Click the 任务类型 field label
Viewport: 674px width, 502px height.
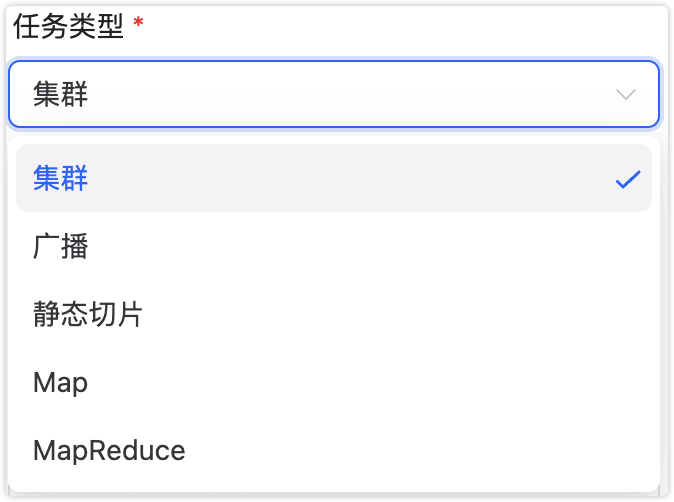coord(68,26)
